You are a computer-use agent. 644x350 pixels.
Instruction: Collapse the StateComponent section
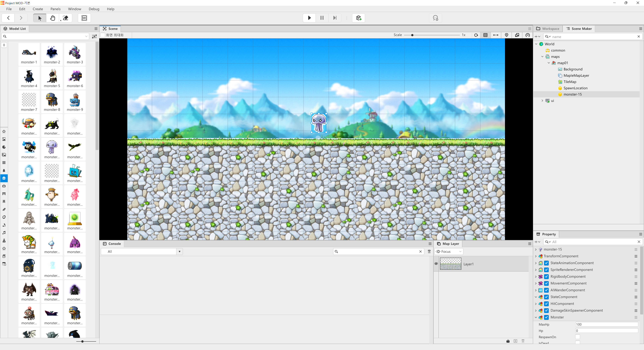[x=536, y=297]
